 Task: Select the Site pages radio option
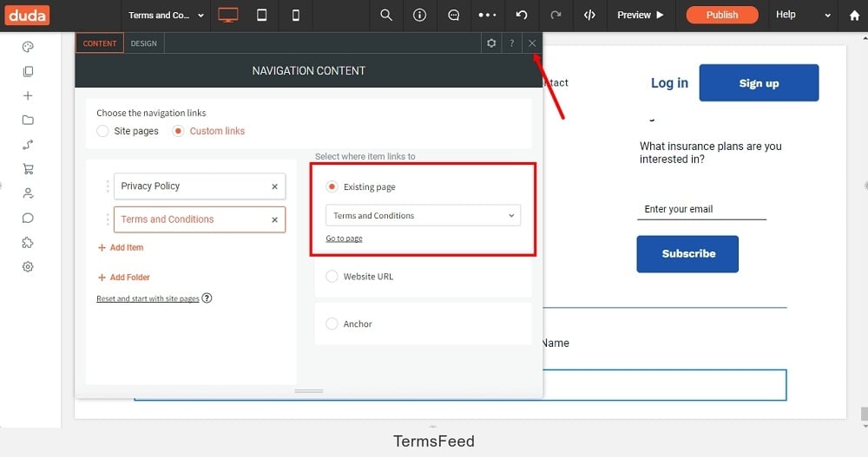[x=102, y=131]
